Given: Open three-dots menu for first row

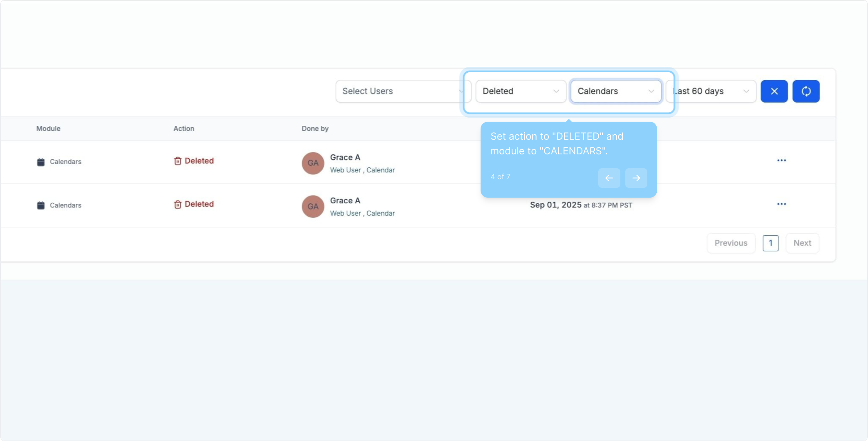Looking at the screenshot, I should tap(781, 160).
